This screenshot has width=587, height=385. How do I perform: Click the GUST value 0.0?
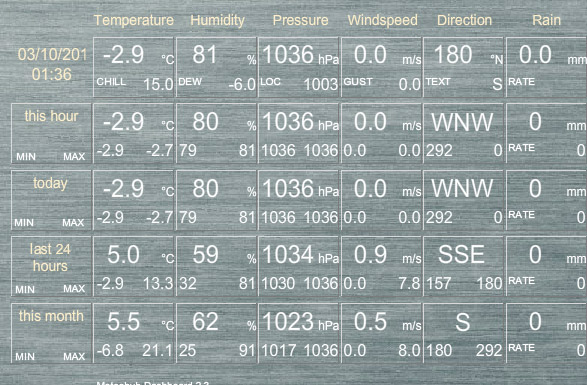click(x=410, y=85)
